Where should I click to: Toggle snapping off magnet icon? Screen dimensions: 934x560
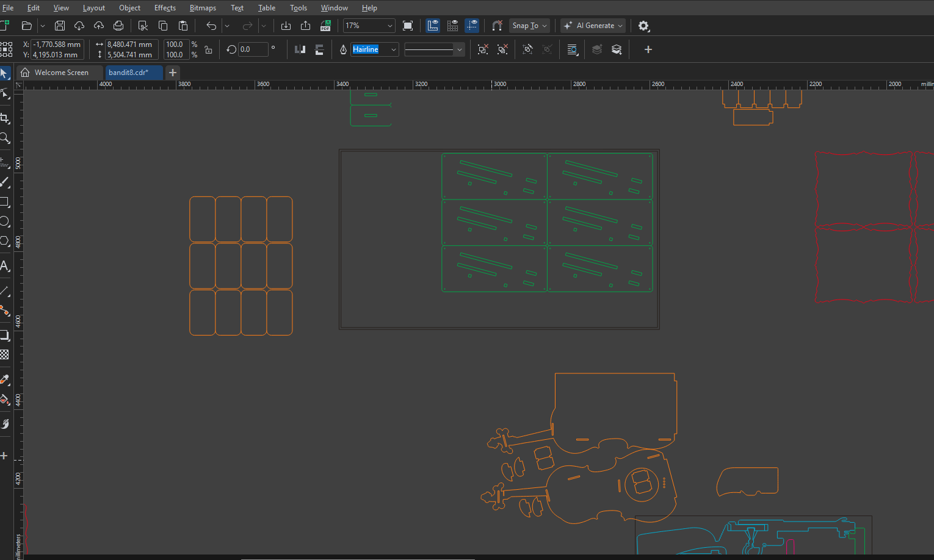click(497, 26)
